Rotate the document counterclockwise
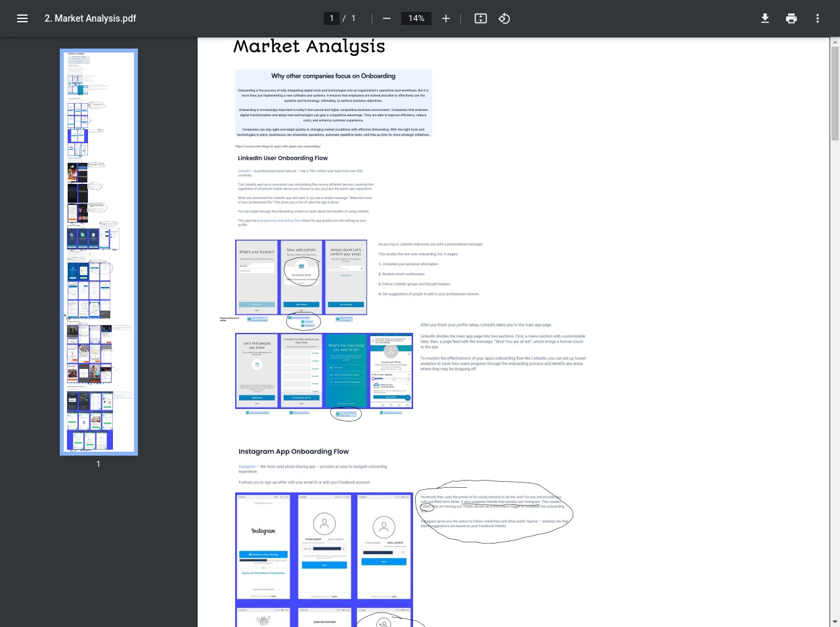Image resolution: width=840 pixels, height=627 pixels. [x=504, y=18]
